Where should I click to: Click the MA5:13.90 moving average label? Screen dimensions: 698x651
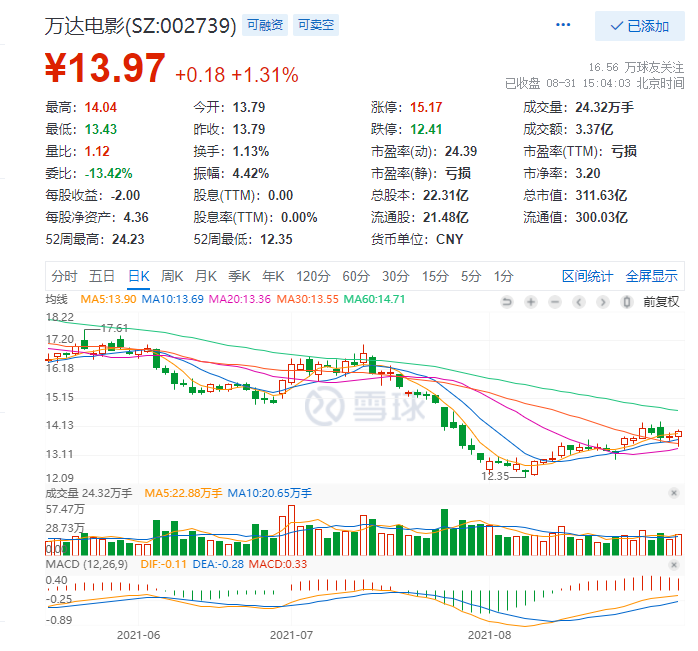pos(108,299)
